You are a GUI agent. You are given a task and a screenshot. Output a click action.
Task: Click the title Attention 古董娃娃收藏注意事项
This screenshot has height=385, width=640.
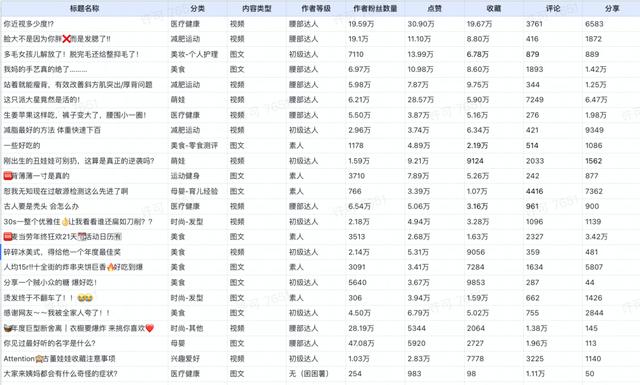pos(60,359)
